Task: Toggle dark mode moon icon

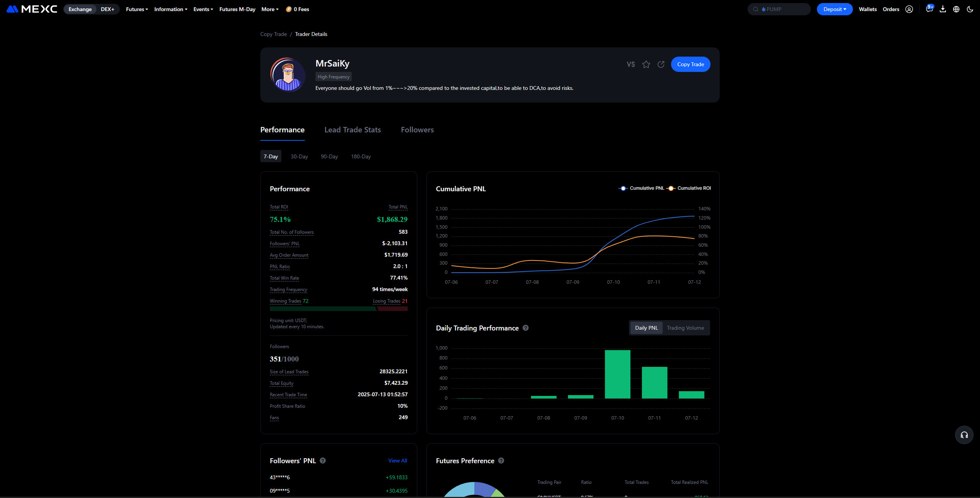Action: click(x=970, y=9)
